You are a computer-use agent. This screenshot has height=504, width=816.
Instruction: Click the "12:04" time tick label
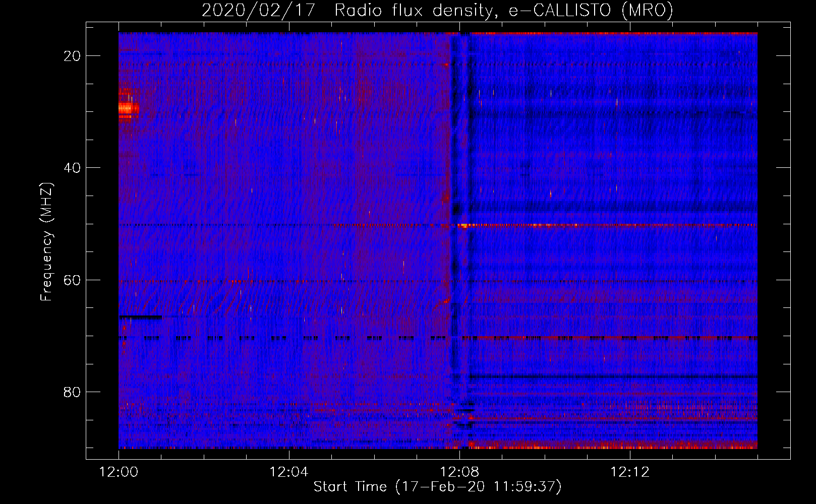[x=289, y=472]
